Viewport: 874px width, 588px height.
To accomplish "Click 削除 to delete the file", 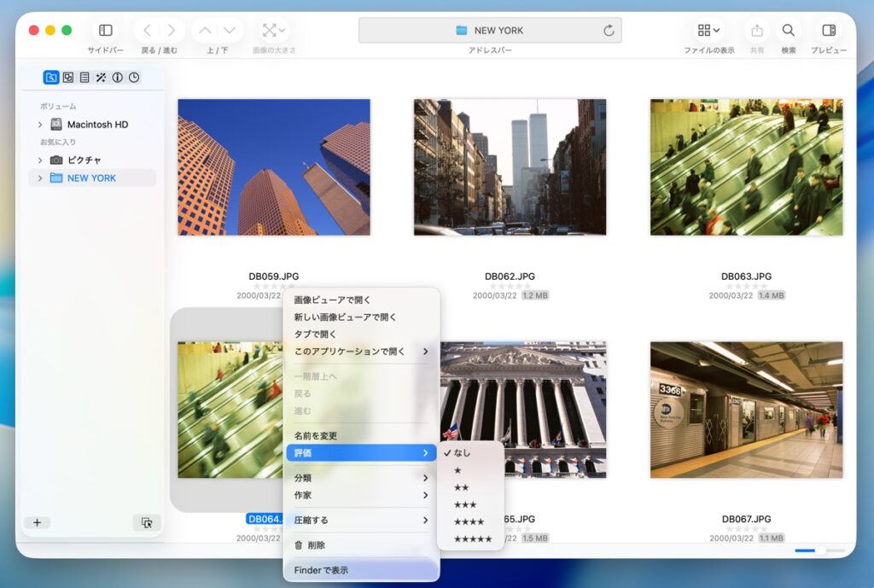I will (315, 545).
